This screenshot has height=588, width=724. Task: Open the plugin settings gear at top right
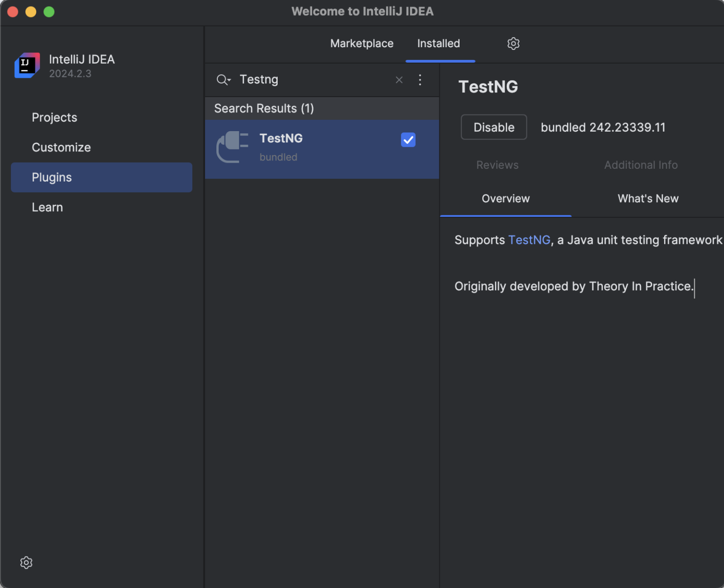coord(513,43)
